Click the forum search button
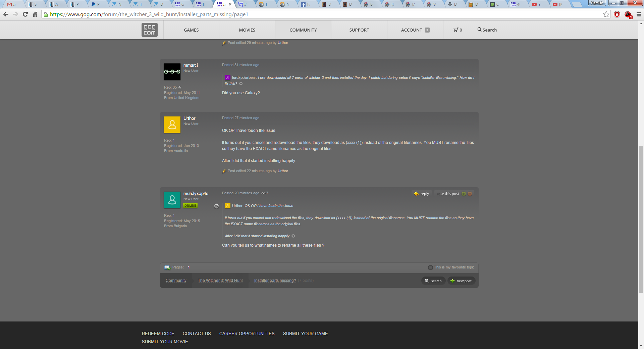The width and height of the screenshot is (644, 349). (433, 281)
